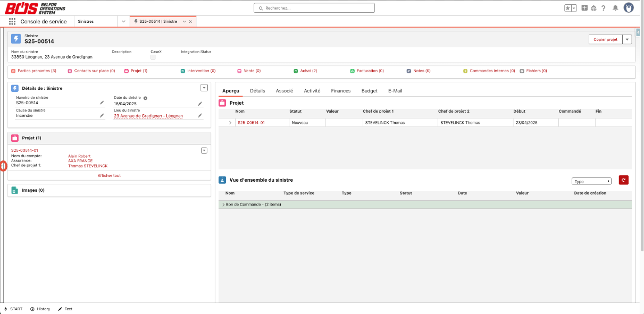Viewport: 644px width, 314px height.
Task: Open History utility bar item
Action: tap(40, 309)
